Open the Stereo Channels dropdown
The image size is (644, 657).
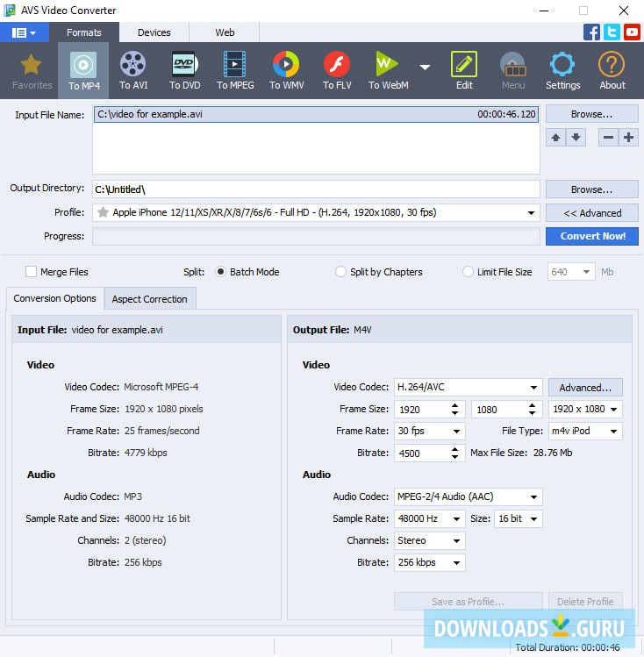click(429, 540)
